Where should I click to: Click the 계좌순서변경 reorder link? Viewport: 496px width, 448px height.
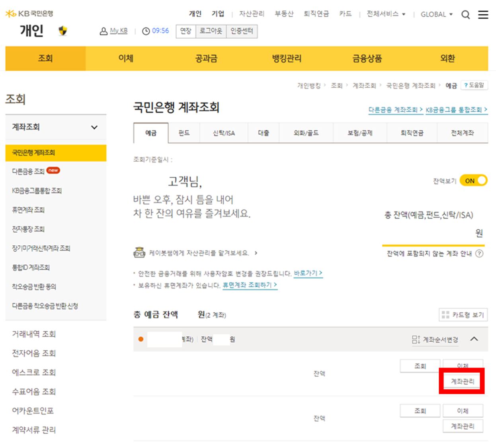(435, 339)
